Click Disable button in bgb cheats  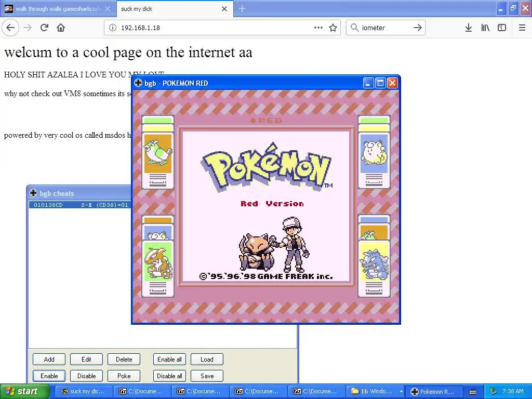tap(86, 376)
